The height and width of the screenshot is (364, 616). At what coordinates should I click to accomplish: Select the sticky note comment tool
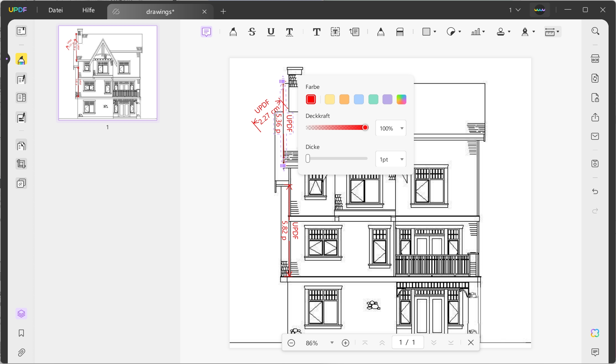pyautogui.click(x=206, y=32)
